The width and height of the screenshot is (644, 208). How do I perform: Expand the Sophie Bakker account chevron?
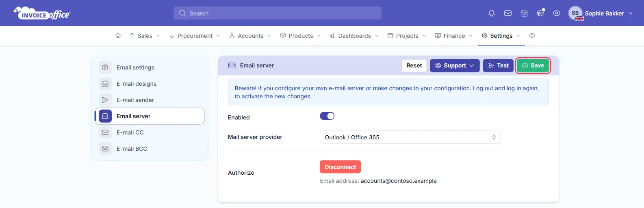click(x=631, y=13)
